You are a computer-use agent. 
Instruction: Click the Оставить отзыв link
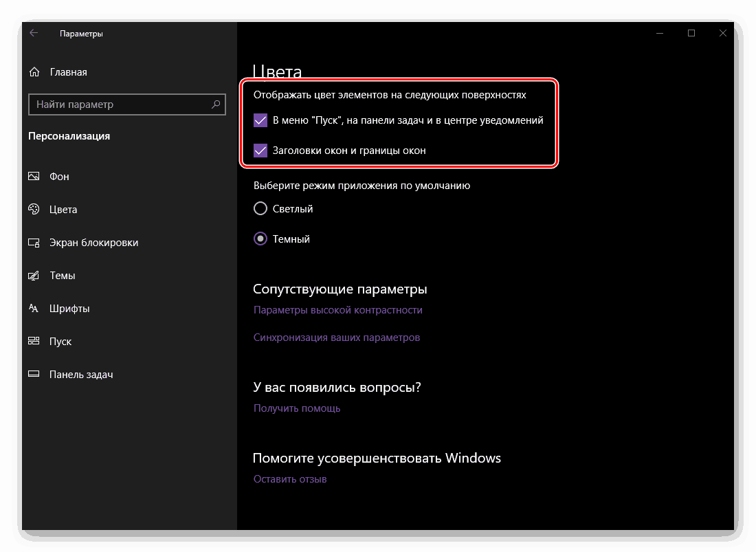point(290,479)
